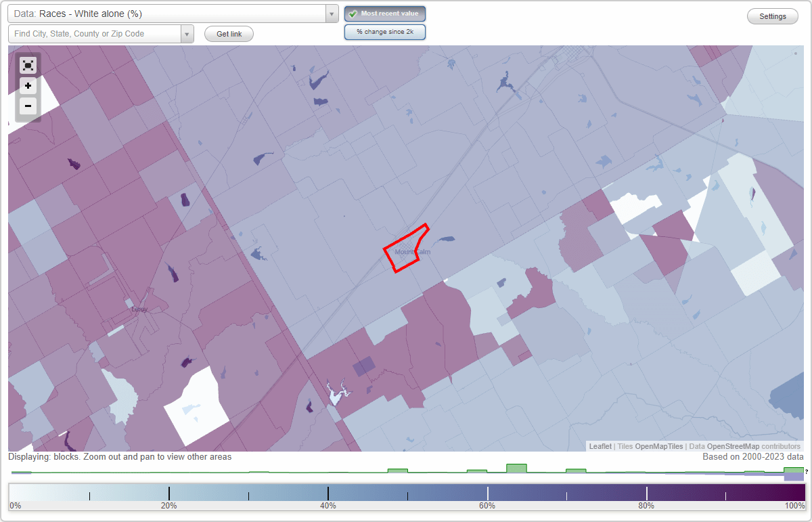Click the fit-to-full-extent map icon
The image size is (812, 522).
click(x=28, y=65)
